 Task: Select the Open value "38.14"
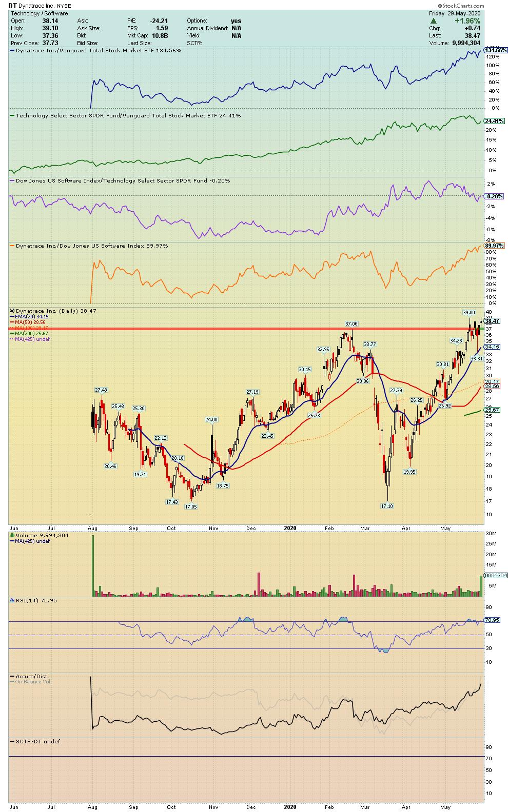(50, 21)
